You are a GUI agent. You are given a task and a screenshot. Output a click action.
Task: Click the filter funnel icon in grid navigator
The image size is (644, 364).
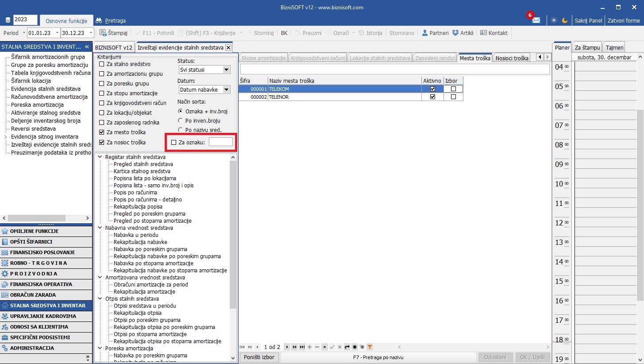click(370, 347)
